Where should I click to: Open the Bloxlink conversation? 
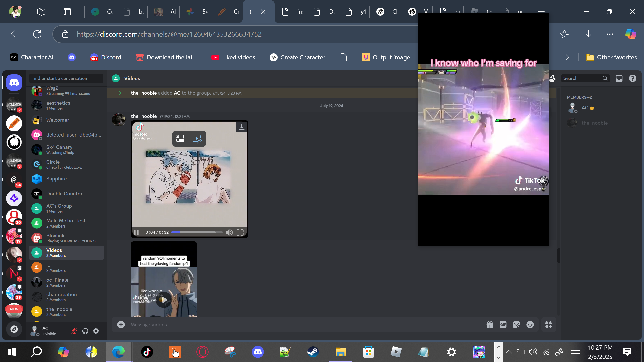click(66, 238)
